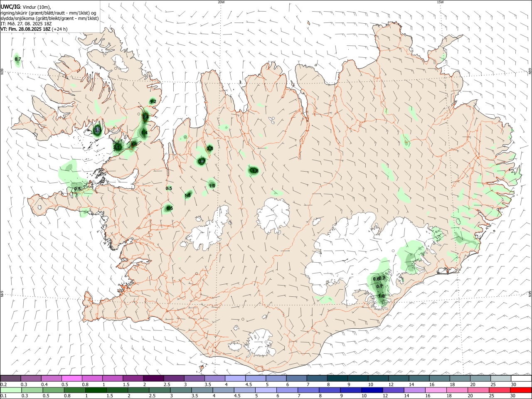Select the light gray 25–30 snow legend swatch
Viewport: 532px width, 399px height.
pos(500,378)
